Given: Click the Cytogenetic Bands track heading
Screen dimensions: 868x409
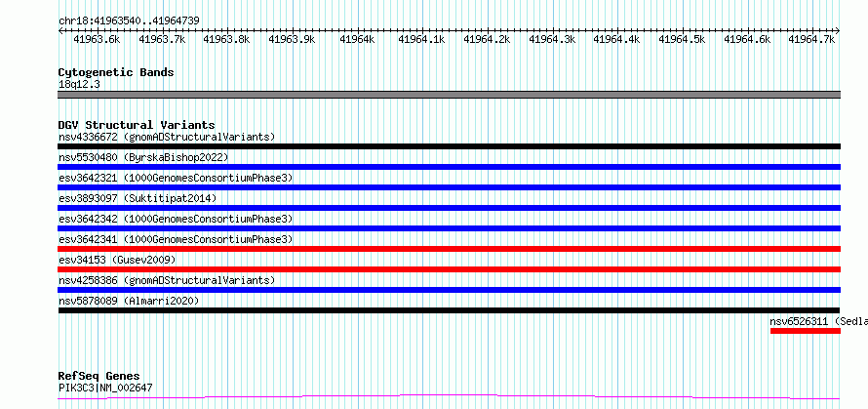Looking at the screenshot, I should (116, 72).
